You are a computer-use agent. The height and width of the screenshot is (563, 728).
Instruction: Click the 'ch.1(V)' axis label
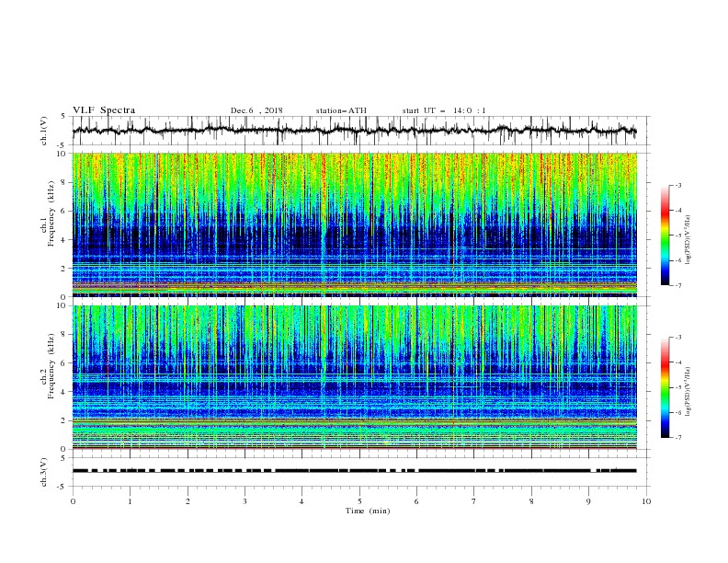44,131
